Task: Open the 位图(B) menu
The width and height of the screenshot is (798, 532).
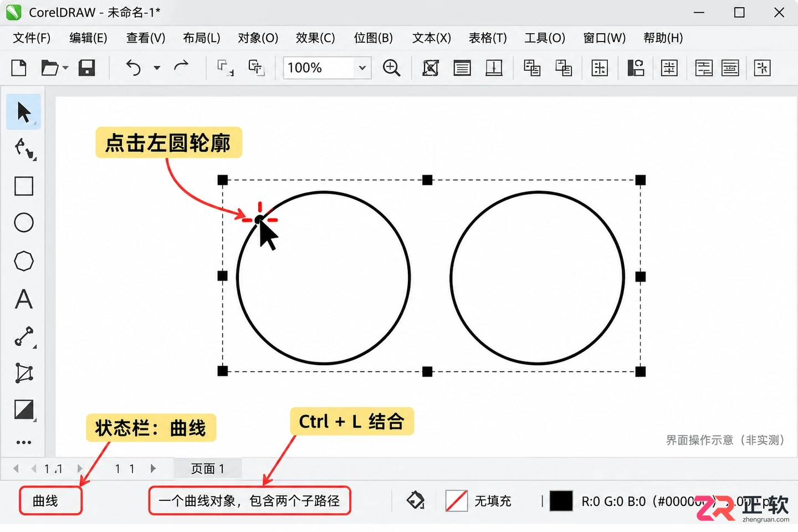Action: 374,38
